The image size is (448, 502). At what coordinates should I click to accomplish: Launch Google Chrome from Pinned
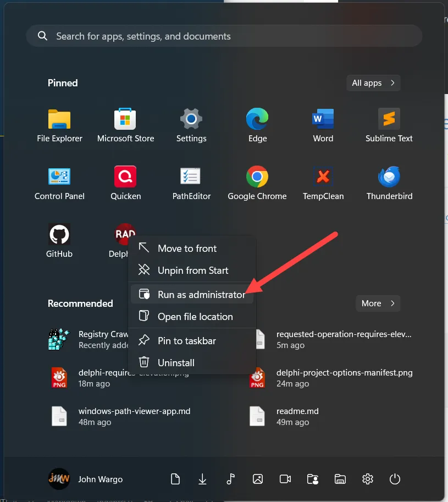[x=257, y=184]
